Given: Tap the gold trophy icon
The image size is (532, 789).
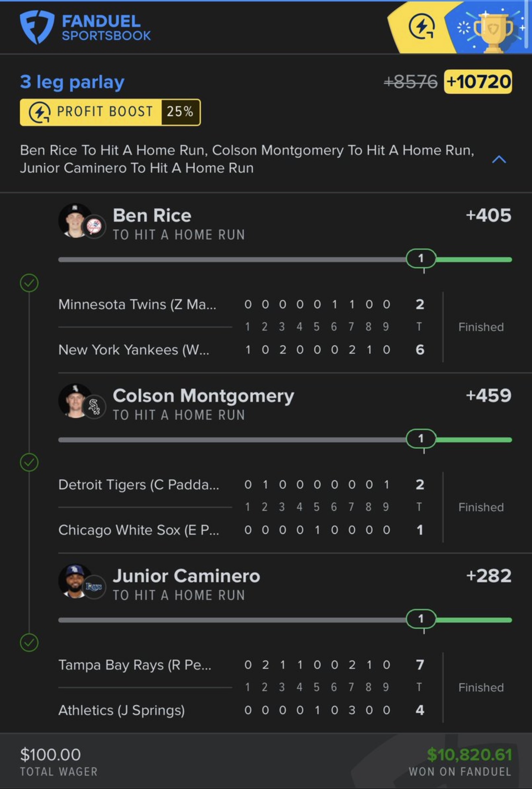Looking at the screenshot, I should tap(493, 30).
